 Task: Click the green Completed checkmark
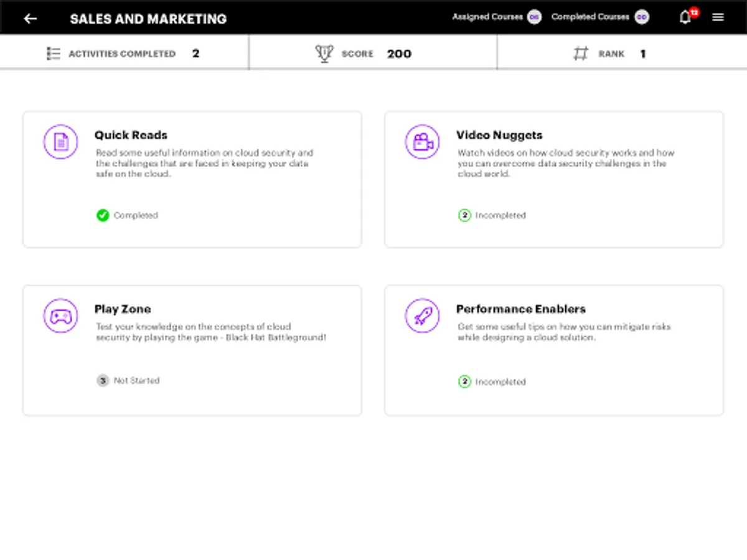click(x=103, y=215)
